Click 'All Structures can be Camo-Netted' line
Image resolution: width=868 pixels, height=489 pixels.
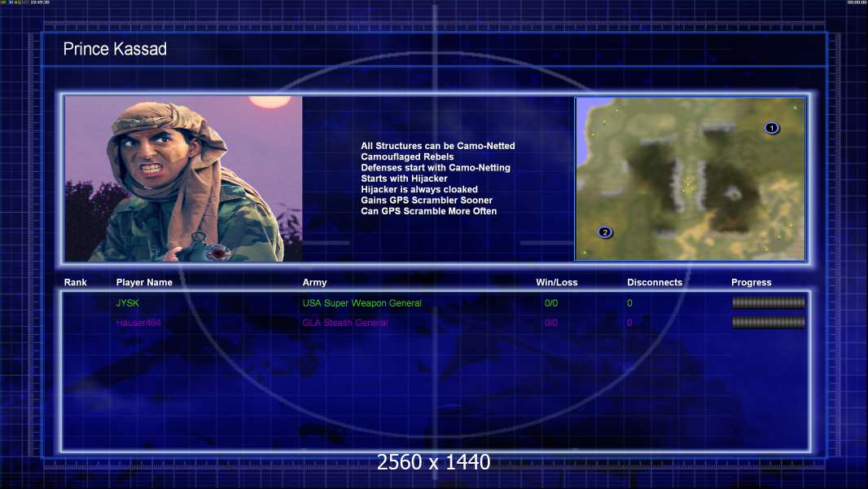pos(438,146)
